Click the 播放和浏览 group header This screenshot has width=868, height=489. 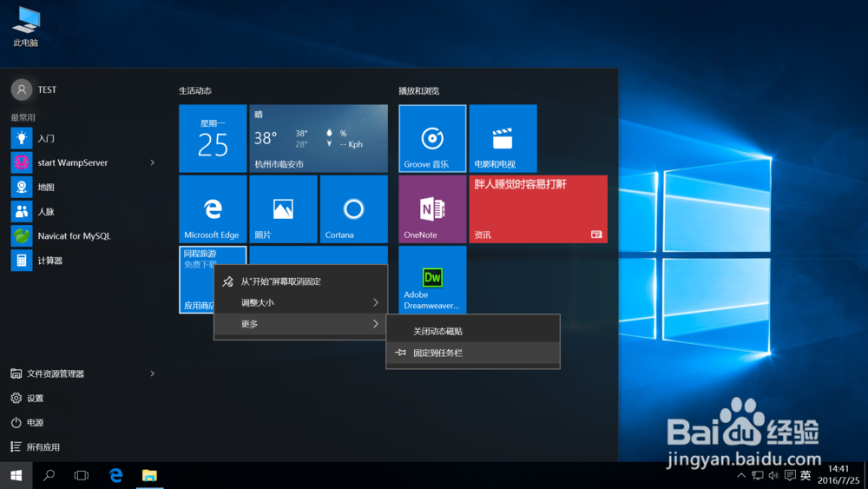(x=419, y=91)
